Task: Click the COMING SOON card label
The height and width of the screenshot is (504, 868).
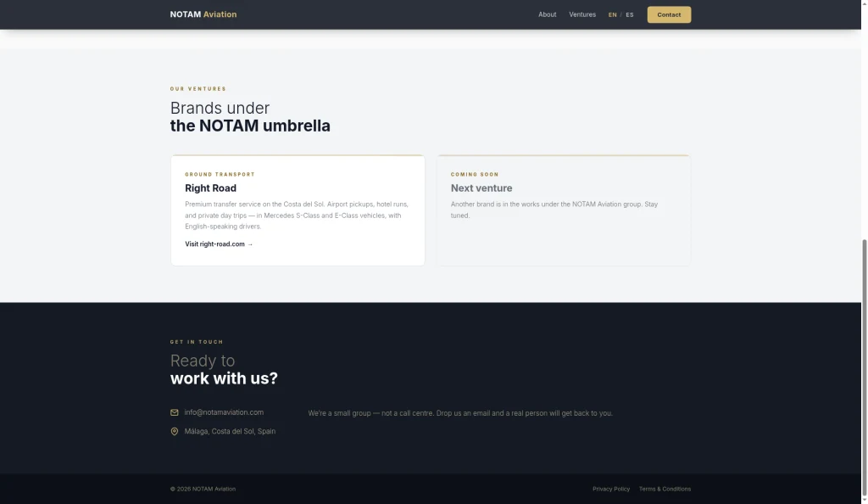Action: [x=475, y=175]
